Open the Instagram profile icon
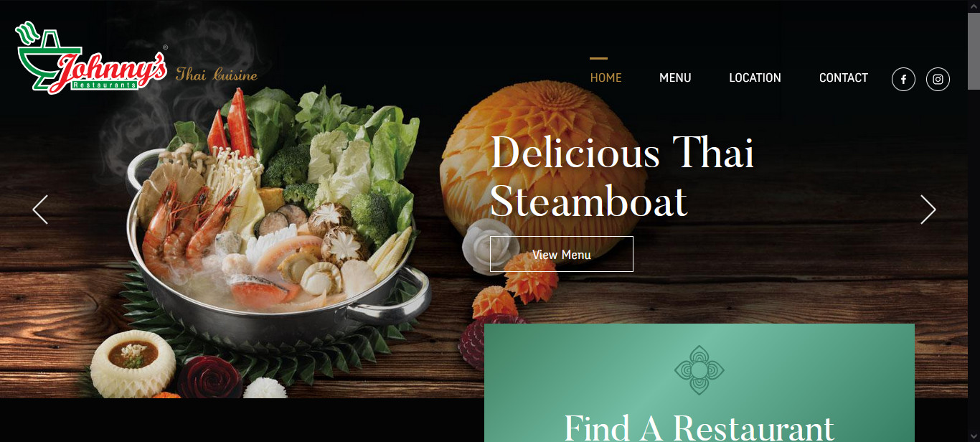Screen dimensions: 980x442 tap(938, 79)
